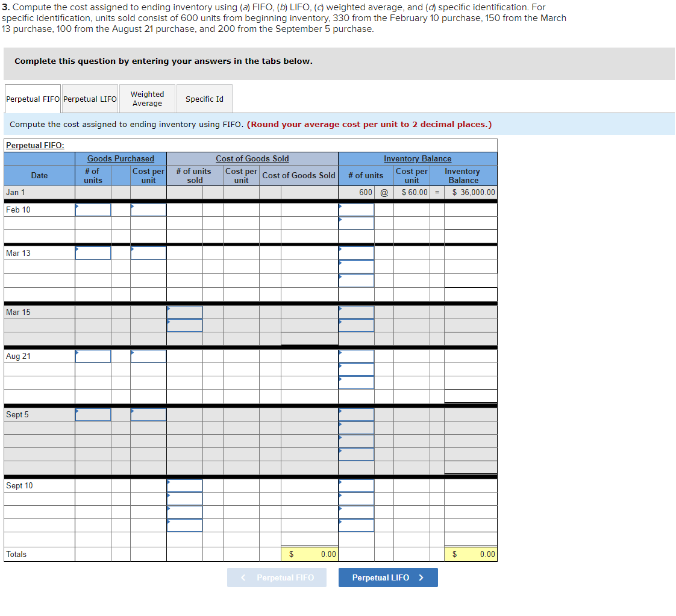
Task: Click Sept 5 goods purchased units field
Action: 93,414
